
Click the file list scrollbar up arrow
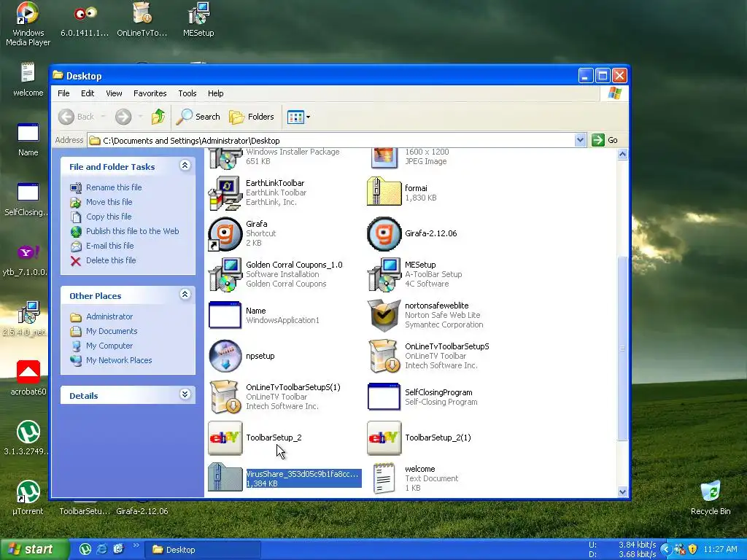tap(622, 155)
